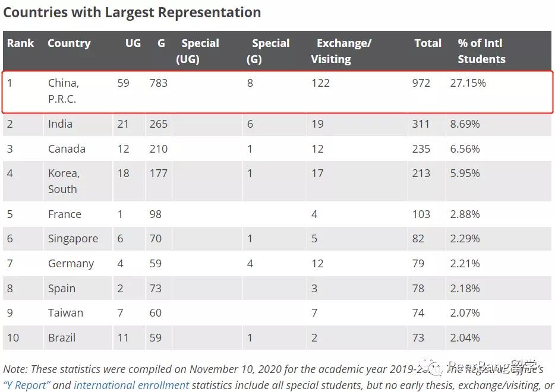Open the international enrollment link

tap(131, 385)
